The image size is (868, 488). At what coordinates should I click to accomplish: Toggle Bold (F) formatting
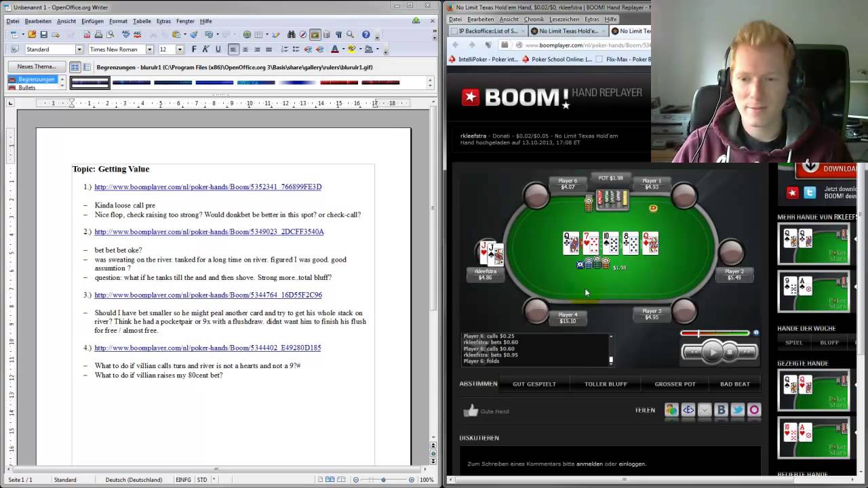pos(194,49)
